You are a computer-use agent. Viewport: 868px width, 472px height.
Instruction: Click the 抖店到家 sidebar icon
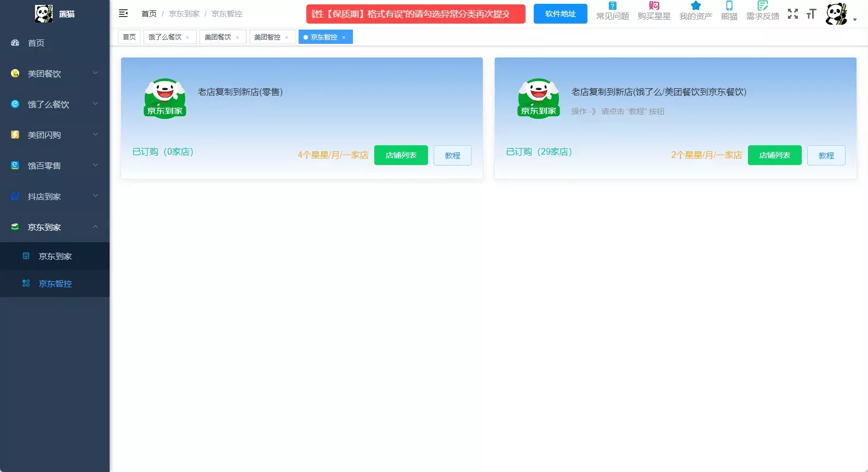click(15, 196)
